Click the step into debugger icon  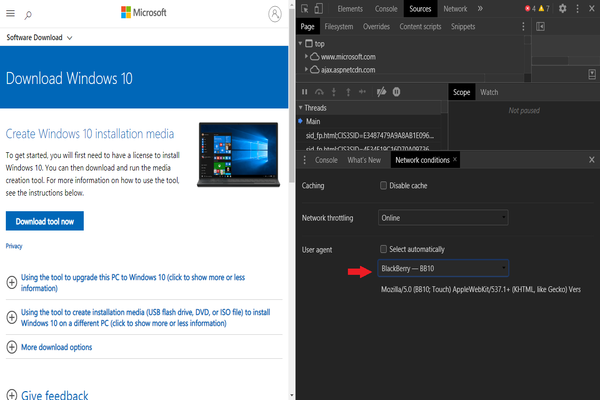pyautogui.click(x=334, y=92)
